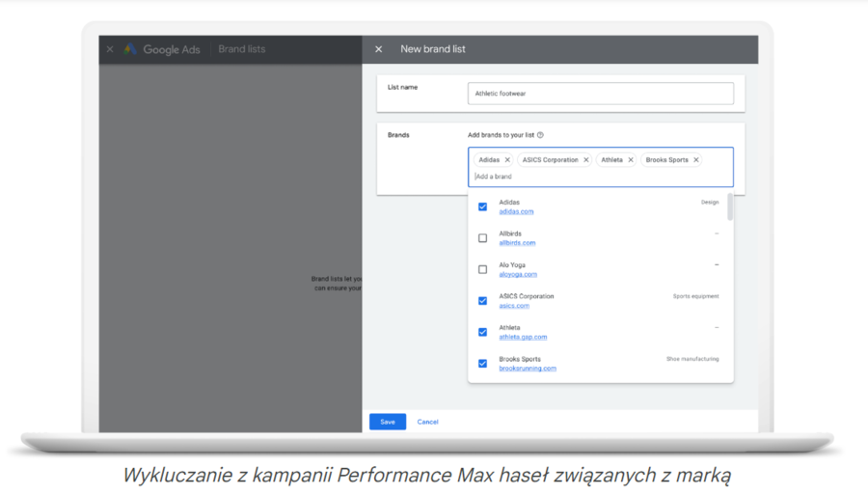Remove the Athleta chip

(x=631, y=160)
